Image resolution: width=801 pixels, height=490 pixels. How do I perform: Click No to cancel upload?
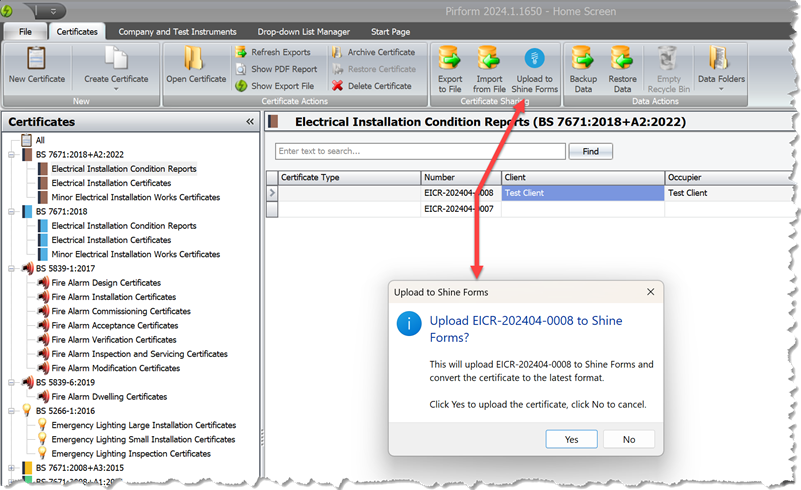[x=628, y=439]
